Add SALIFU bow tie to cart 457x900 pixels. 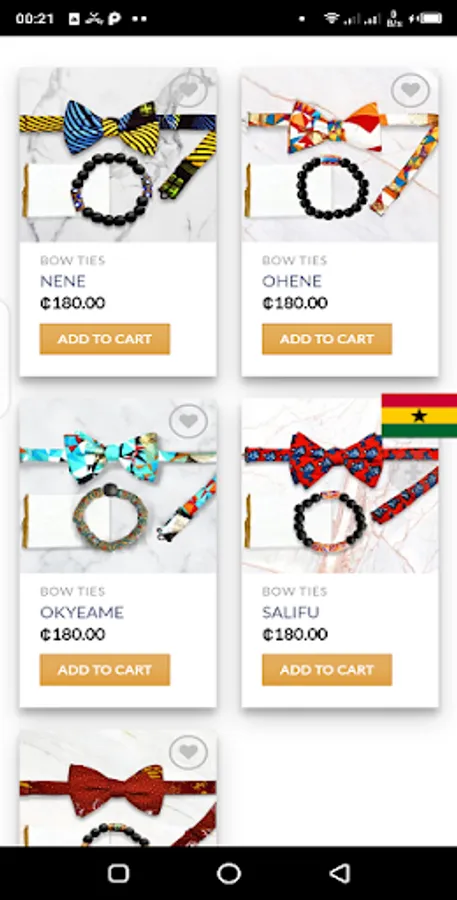(327, 670)
